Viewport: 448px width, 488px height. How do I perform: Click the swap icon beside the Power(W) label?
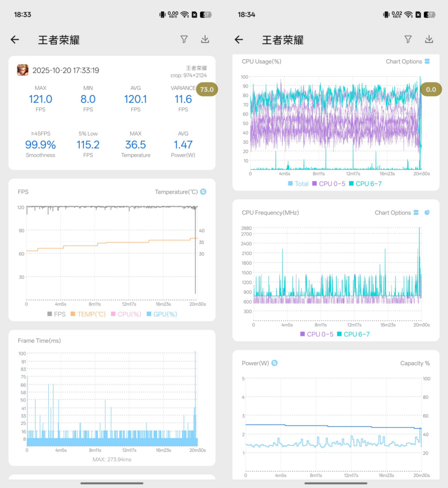point(275,363)
